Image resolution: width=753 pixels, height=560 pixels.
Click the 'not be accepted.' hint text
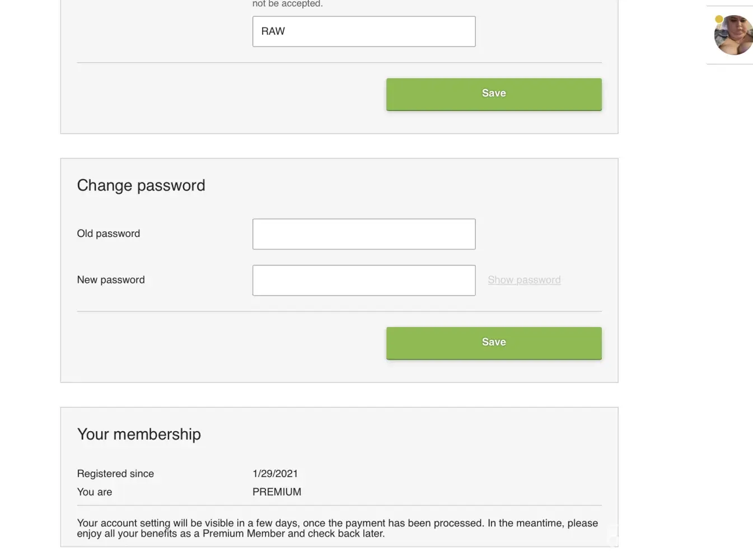pyautogui.click(x=287, y=4)
